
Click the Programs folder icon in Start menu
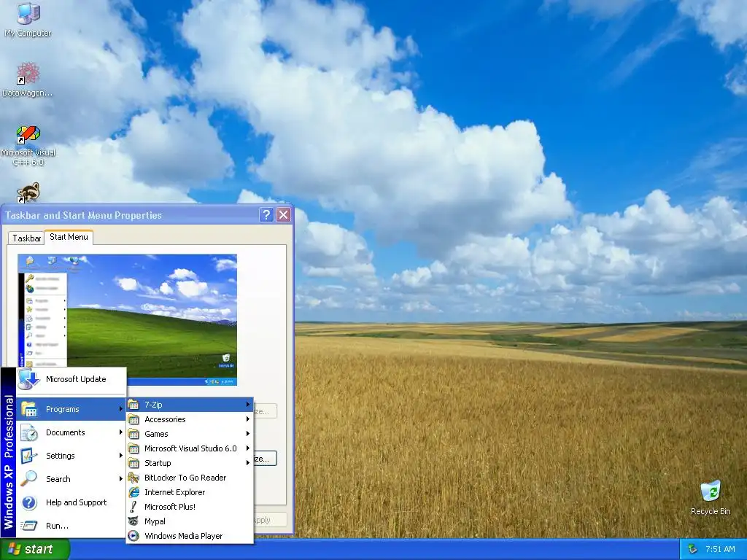[28, 409]
